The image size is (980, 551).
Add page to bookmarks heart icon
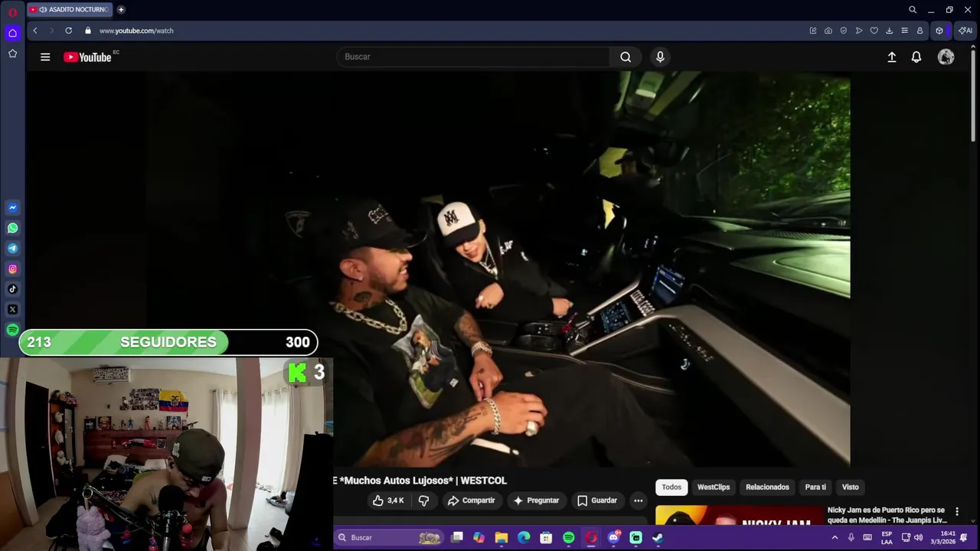coord(874,31)
